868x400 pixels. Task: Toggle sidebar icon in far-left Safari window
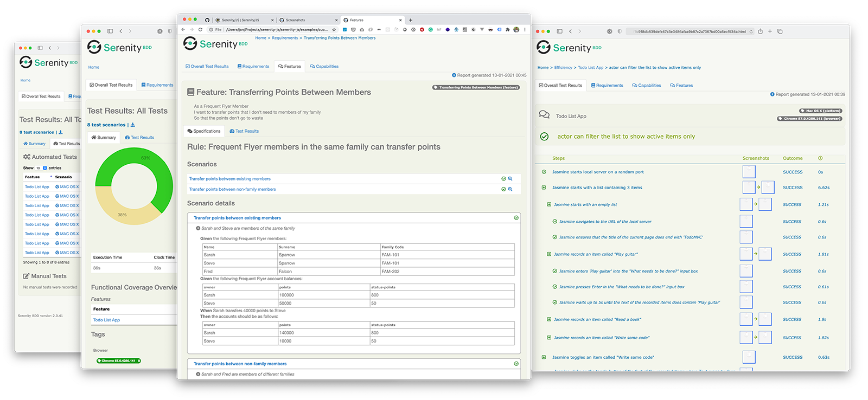pyautogui.click(x=40, y=48)
